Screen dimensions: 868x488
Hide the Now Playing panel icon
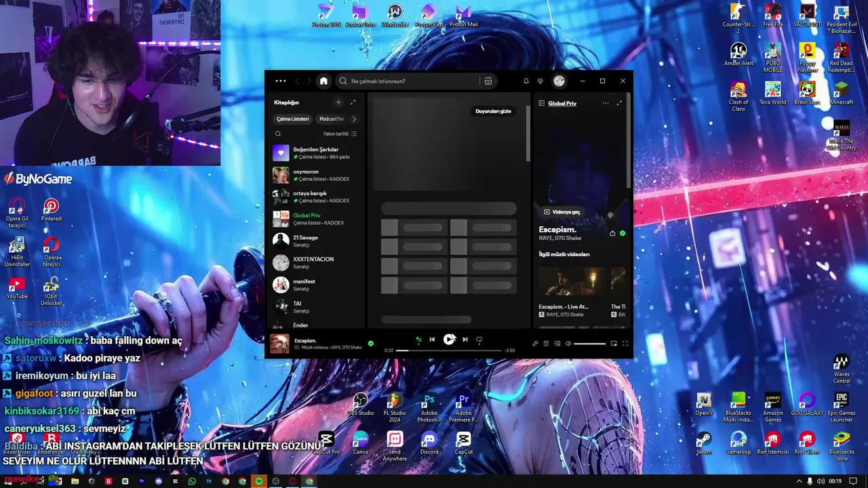[x=541, y=103]
